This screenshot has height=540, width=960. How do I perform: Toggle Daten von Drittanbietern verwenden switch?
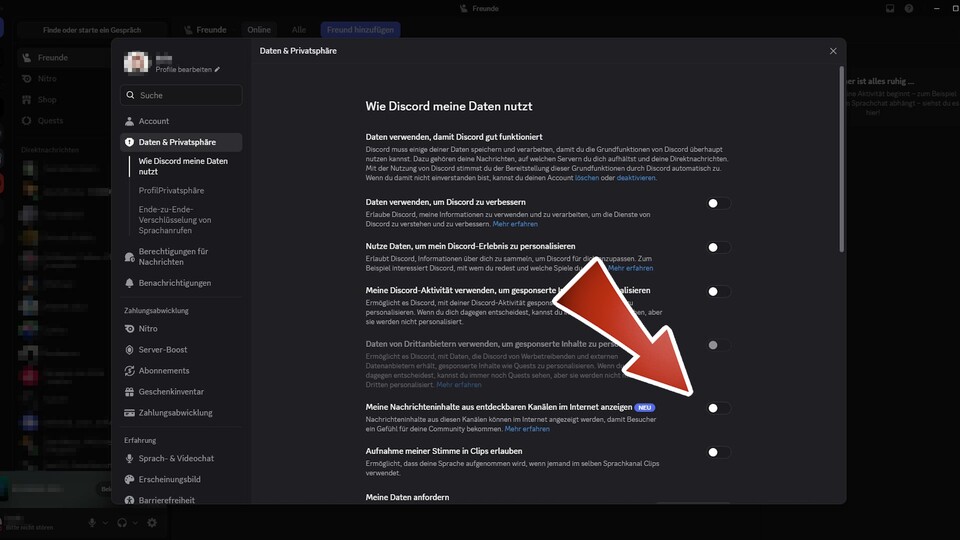[x=718, y=345]
